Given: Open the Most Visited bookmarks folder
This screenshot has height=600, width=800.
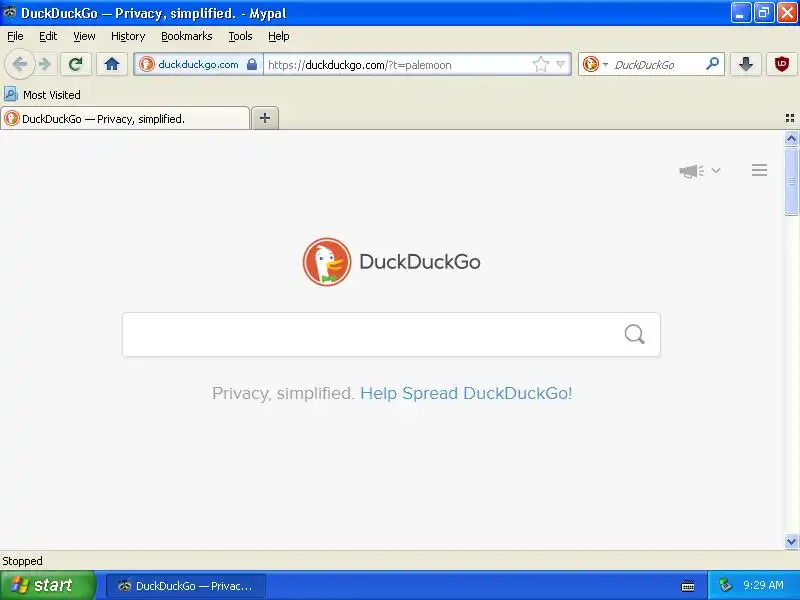Looking at the screenshot, I should pyautogui.click(x=42, y=94).
